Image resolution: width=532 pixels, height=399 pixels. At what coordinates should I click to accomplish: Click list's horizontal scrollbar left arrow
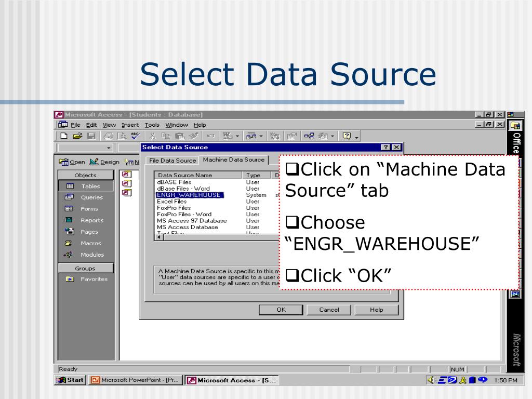click(x=159, y=237)
